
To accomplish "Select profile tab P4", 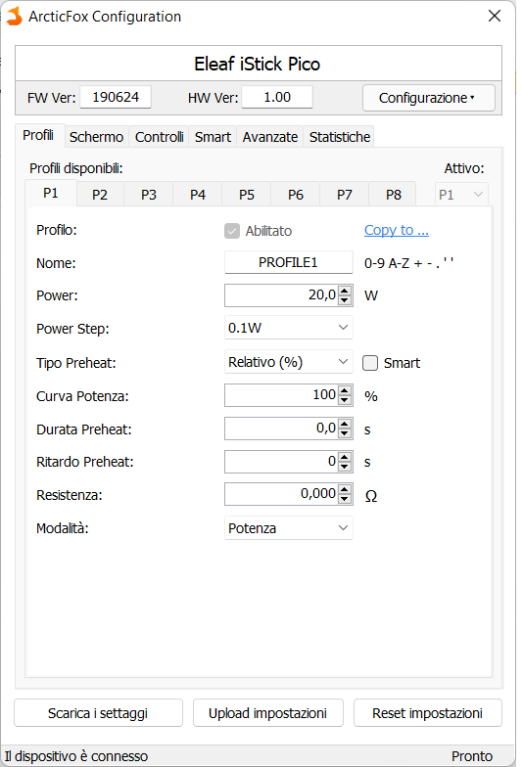I will [198, 195].
